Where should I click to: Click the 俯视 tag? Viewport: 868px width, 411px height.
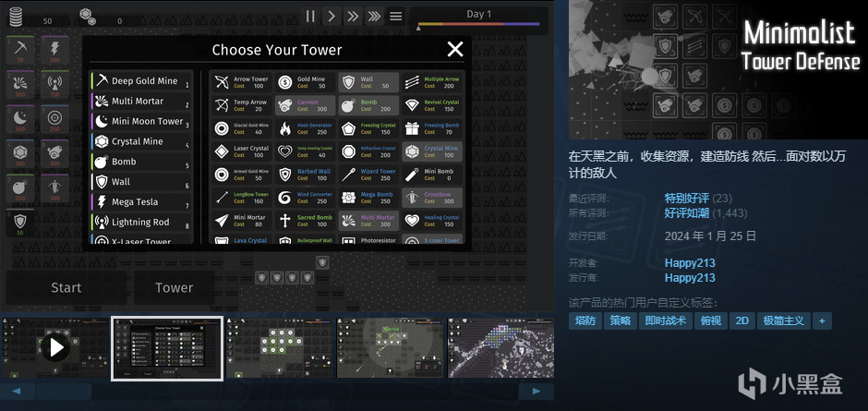(x=711, y=320)
